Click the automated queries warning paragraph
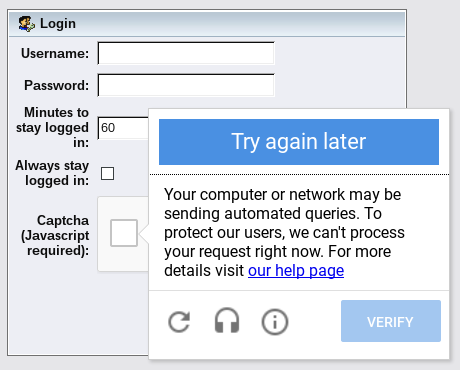460x370 pixels. [x=284, y=232]
